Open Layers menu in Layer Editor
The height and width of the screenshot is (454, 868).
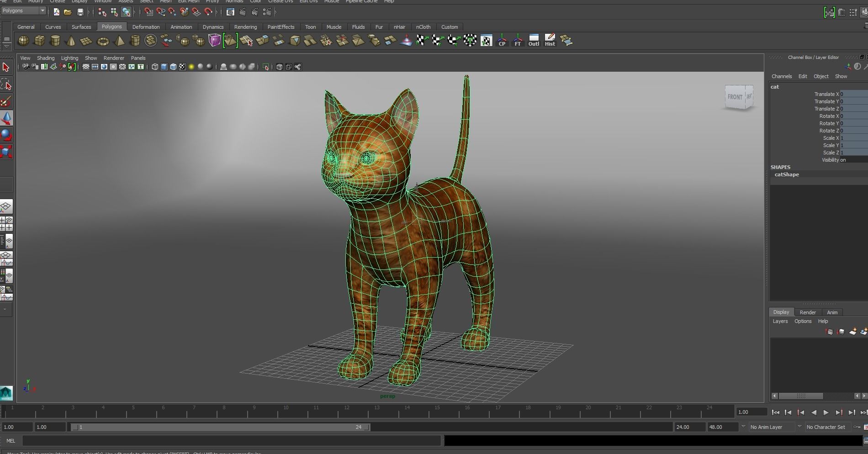780,321
